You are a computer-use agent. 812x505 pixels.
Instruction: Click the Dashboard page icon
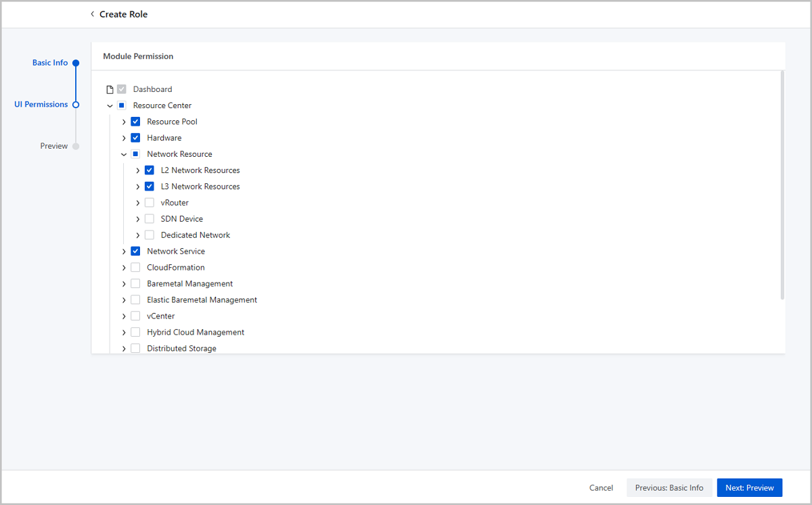pos(110,89)
